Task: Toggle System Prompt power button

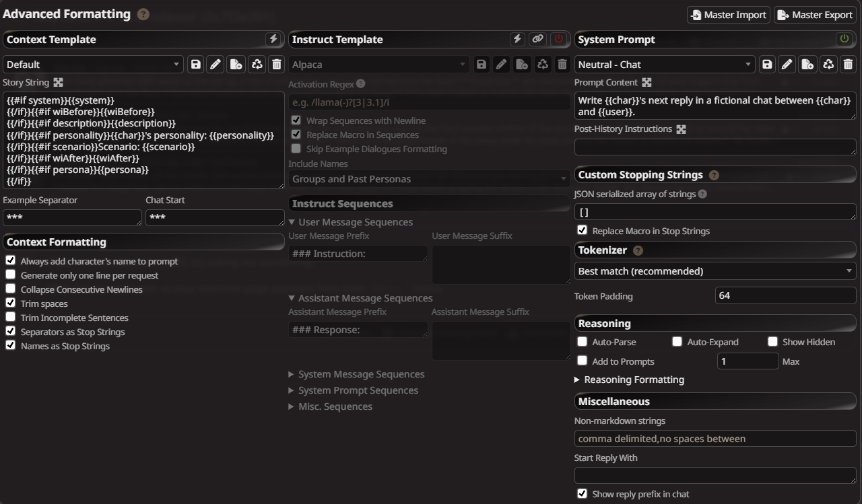Action: [844, 39]
